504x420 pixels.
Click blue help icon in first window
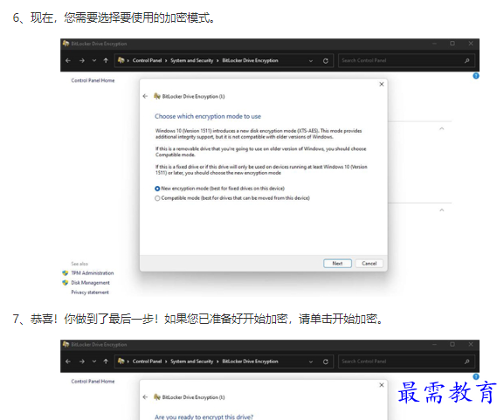[476, 76]
